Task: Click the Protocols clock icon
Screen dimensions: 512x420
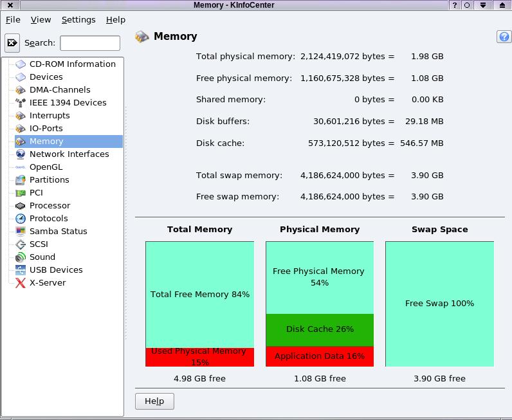Action: (20, 219)
